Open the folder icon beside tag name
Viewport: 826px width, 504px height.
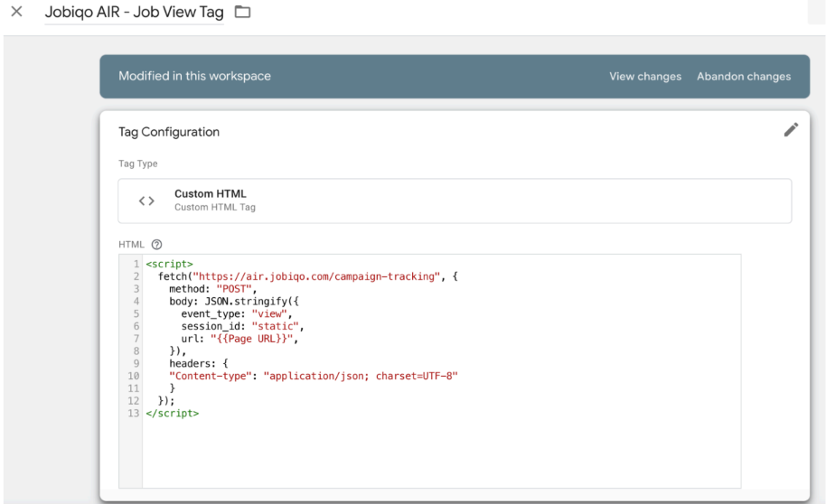coord(241,14)
